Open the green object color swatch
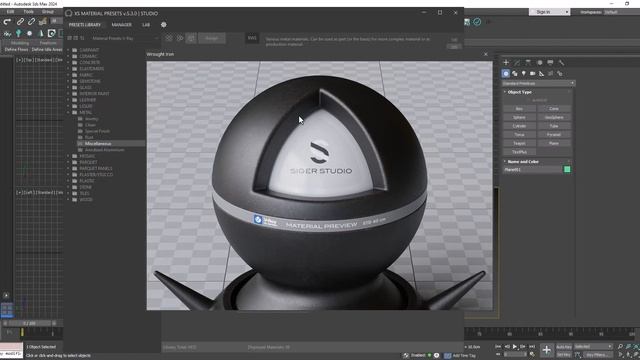This screenshot has width=640, height=360. (567, 169)
